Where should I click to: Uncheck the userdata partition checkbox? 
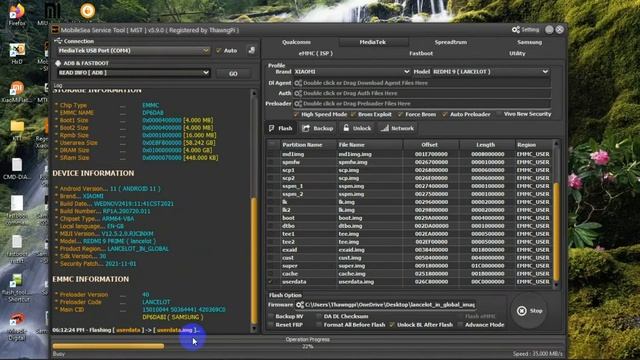click(271, 282)
